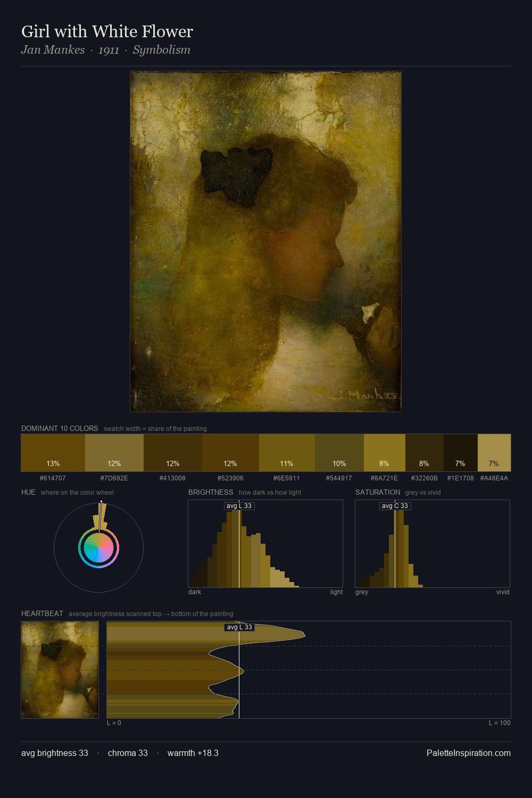532x798 pixels.
Task: Click hex code '#7D692E' text
Action: tap(114, 478)
